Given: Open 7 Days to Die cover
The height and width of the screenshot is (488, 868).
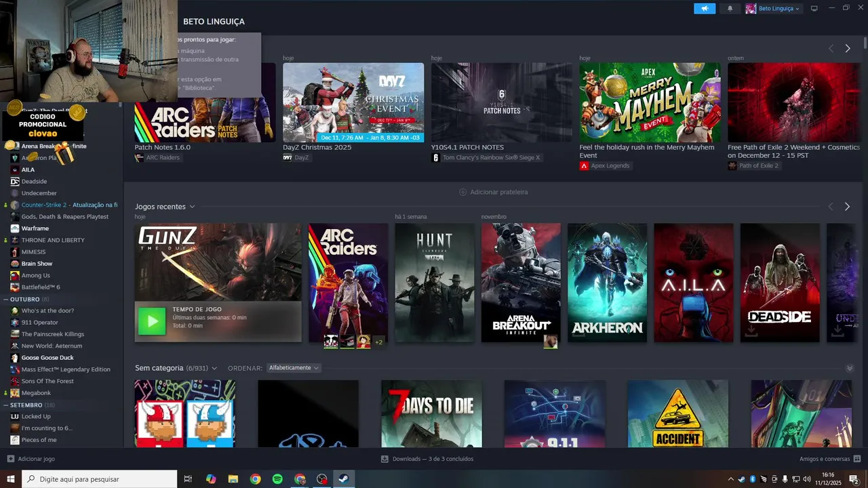Looking at the screenshot, I should tap(431, 413).
